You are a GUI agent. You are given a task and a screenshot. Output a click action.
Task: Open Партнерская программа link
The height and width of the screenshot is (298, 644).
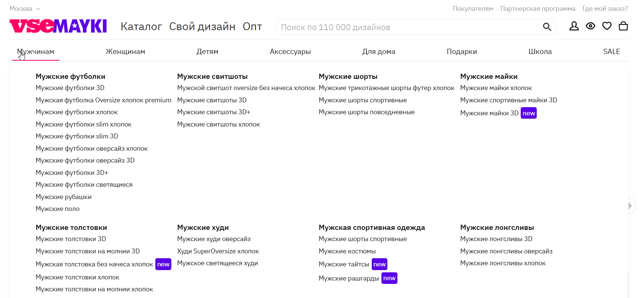[538, 9]
